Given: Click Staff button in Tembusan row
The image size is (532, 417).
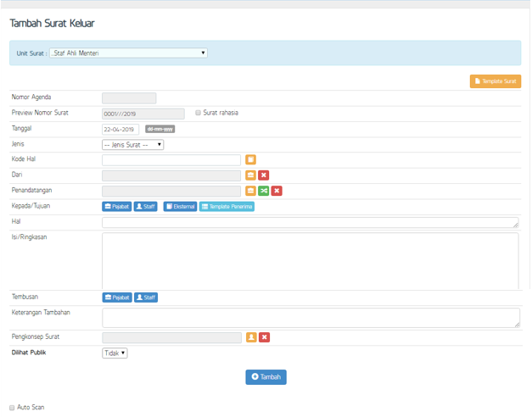Looking at the screenshot, I should tap(146, 297).
